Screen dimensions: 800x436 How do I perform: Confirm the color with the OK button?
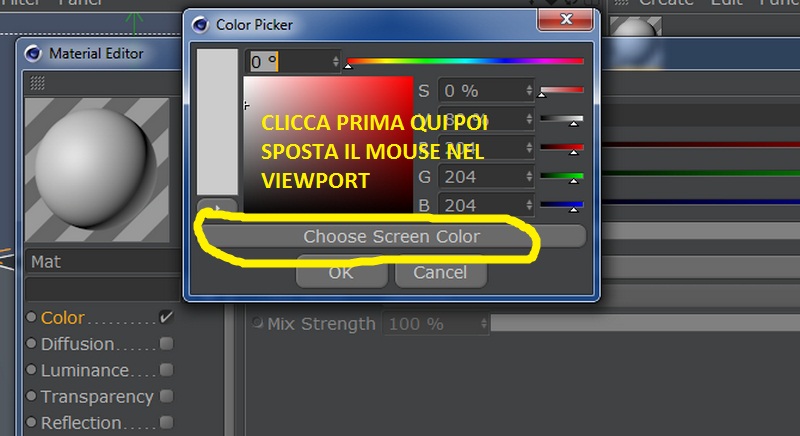point(341,272)
